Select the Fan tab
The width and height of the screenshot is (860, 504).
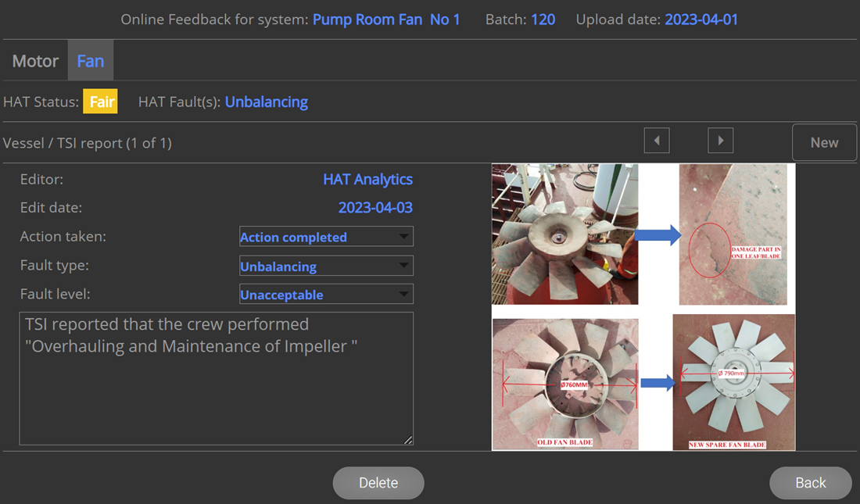pos(91,61)
